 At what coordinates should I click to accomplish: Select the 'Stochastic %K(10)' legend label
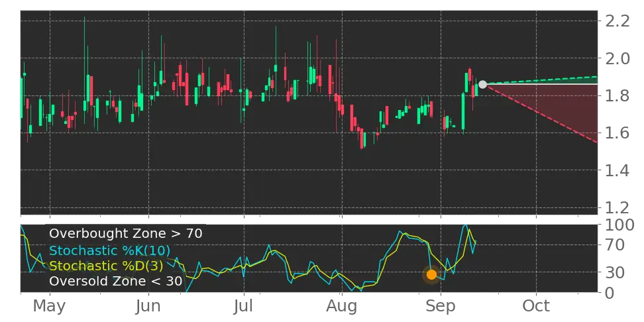110,250
